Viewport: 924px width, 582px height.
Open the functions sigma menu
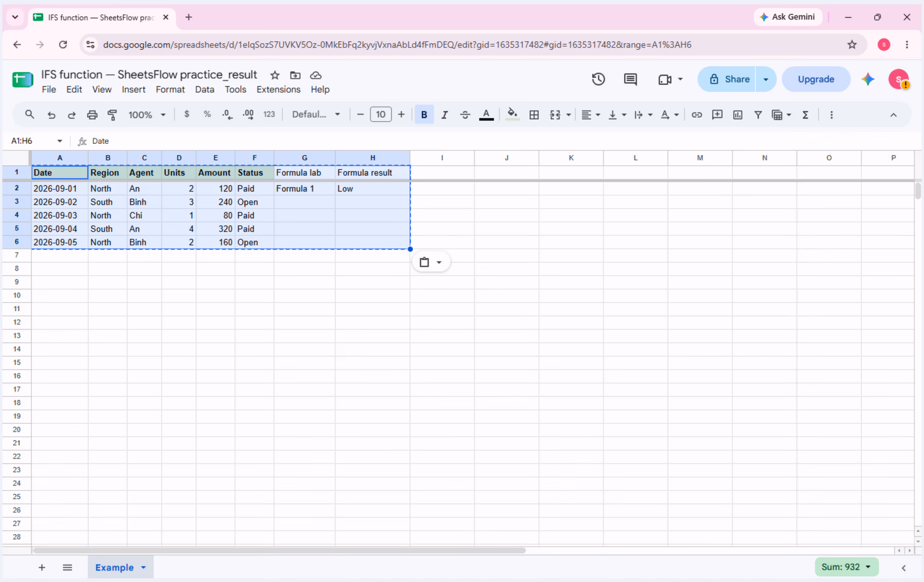coord(805,115)
